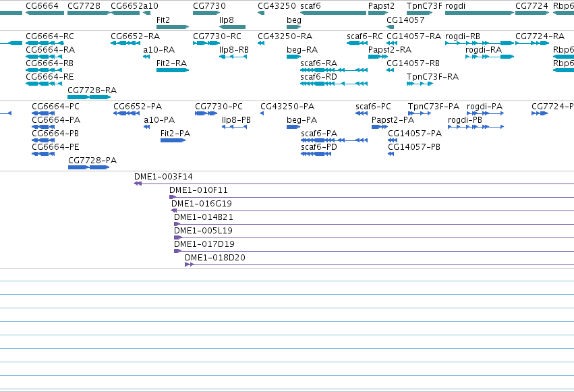This screenshot has width=574, height=392.
Task: Click transcript TpnC73F-RA
Action: point(420,84)
